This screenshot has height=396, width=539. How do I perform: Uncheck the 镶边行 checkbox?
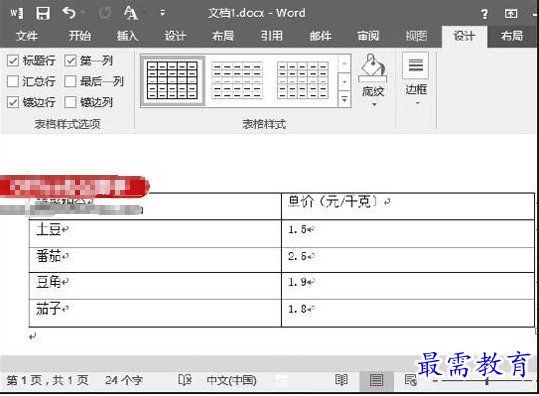pyautogui.click(x=13, y=102)
